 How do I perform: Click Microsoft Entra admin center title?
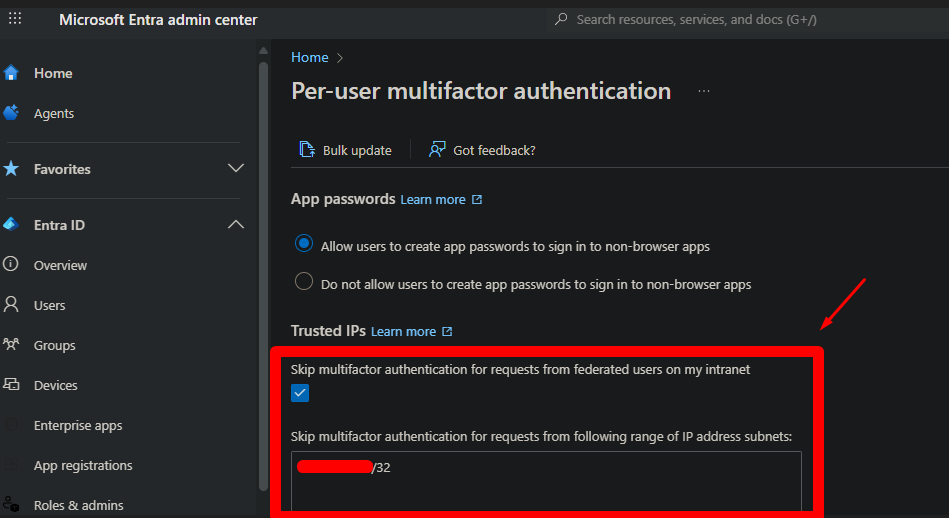click(x=158, y=20)
